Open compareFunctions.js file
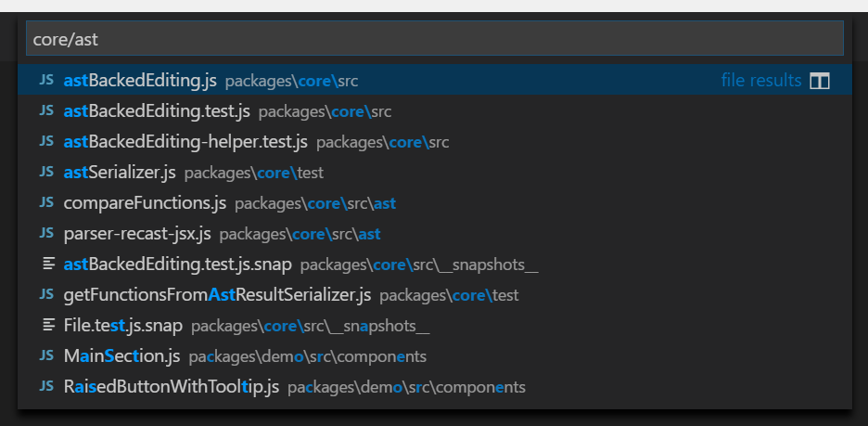The width and height of the screenshot is (868, 426). (435, 203)
